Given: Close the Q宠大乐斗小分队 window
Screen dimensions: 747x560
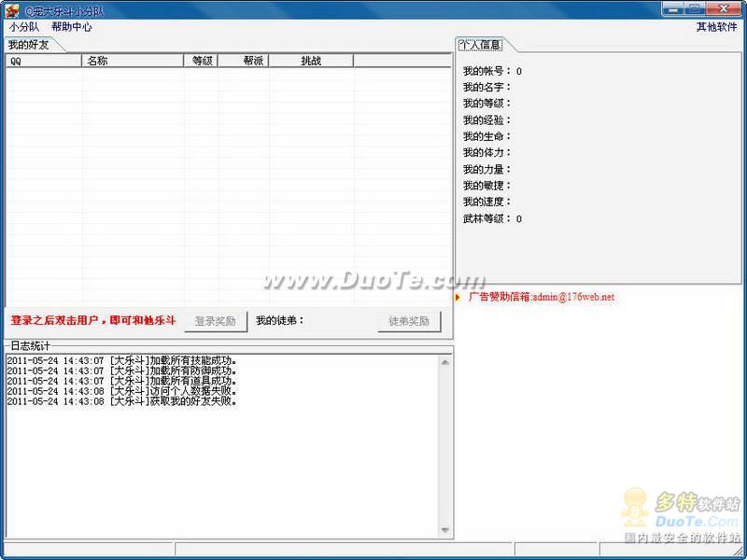Looking at the screenshot, I should 725,8.
